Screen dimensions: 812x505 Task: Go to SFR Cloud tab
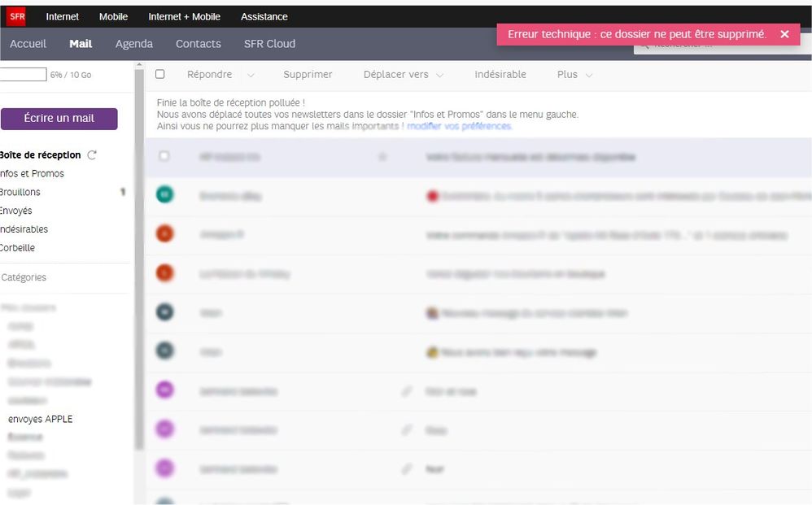point(269,44)
